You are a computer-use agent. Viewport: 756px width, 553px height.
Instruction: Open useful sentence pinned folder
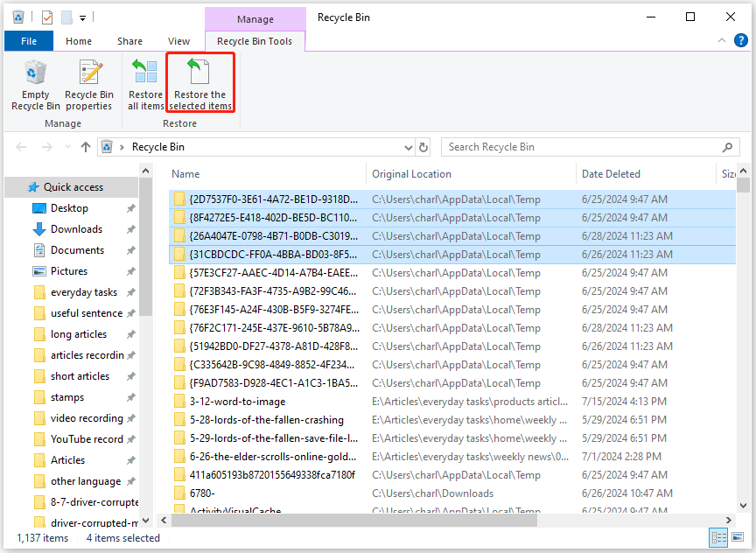(x=87, y=313)
